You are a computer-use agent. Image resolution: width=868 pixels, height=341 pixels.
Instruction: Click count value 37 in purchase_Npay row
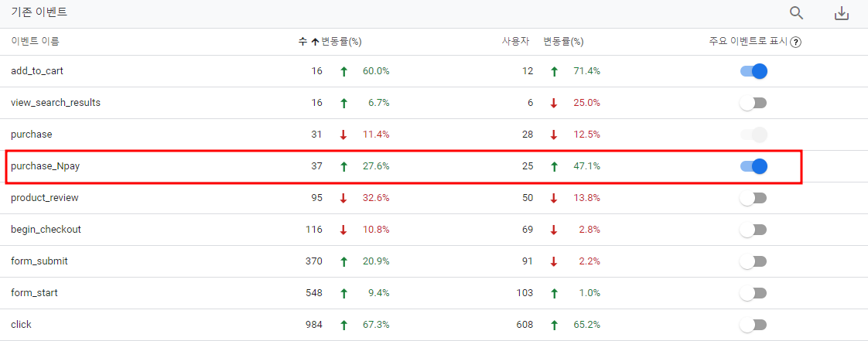tap(316, 166)
